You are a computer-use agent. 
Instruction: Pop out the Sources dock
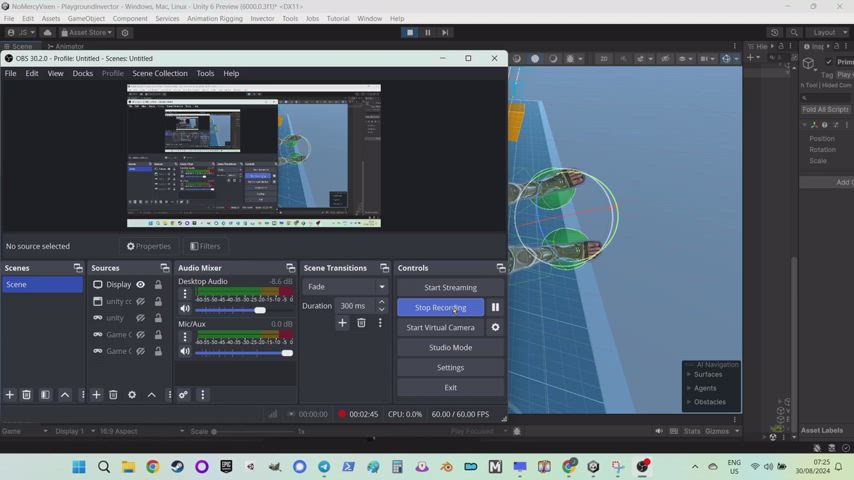(x=164, y=268)
